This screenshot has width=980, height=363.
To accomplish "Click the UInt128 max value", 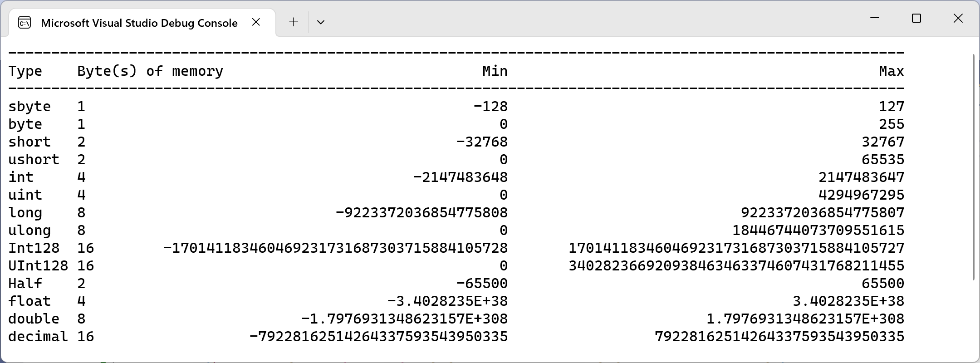I will (736, 266).
